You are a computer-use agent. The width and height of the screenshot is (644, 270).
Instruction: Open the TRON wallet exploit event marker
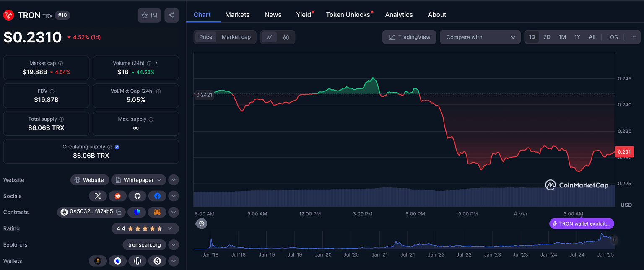(x=582, y=223)
